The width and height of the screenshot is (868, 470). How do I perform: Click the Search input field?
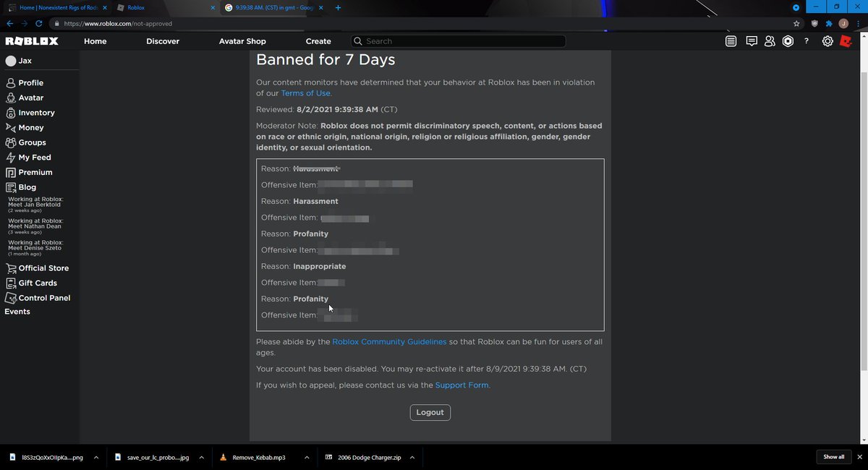click(x=459, y=41)
